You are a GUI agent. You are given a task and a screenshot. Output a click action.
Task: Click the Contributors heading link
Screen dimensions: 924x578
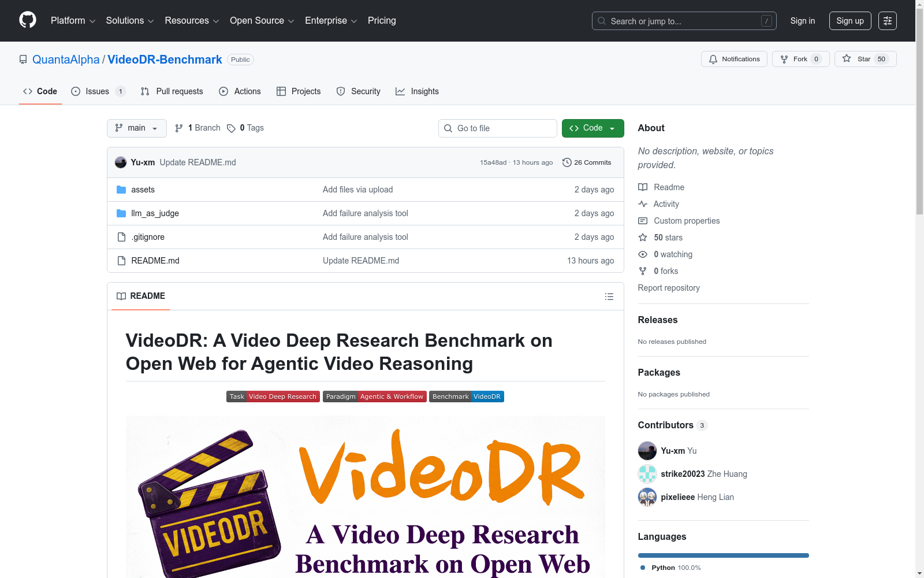pos(673,425)
